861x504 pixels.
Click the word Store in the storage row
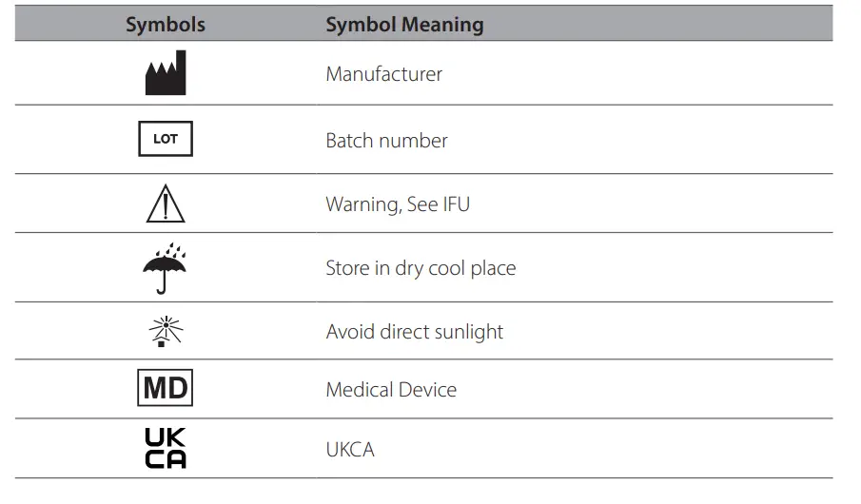click(346, 268)
